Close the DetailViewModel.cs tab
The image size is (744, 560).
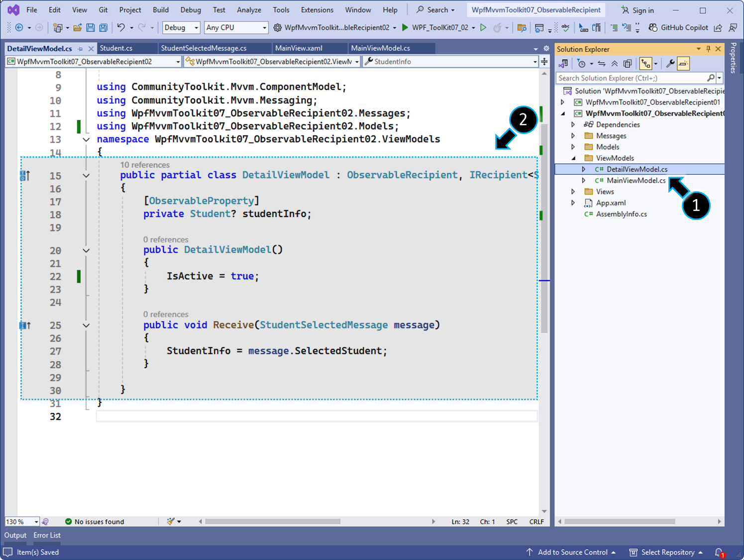(91, 49)
